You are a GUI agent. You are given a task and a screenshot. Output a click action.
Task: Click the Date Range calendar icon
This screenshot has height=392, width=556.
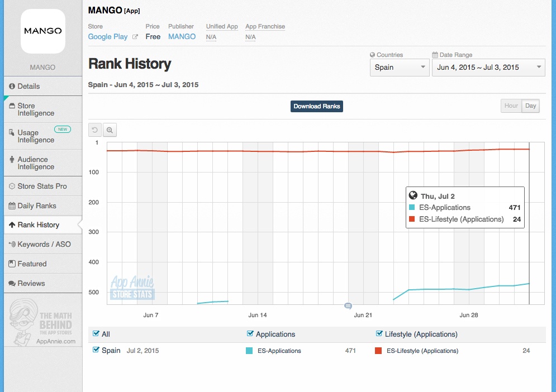[435, 55]
